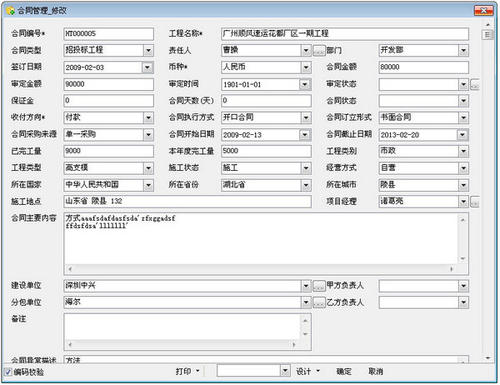Click the 已完工量 field
The image size is (500, 385).
(x=109, y=151)
